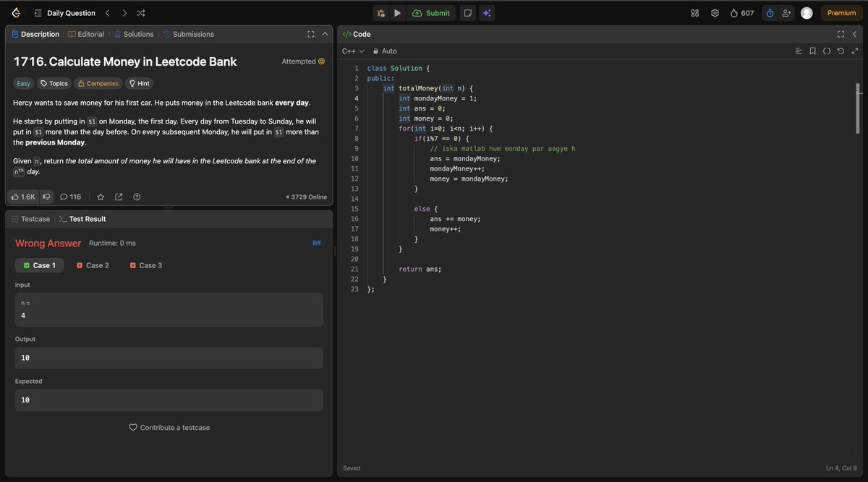Viewport: 868px width, 482px height.
Task: Click the input value 4 field
Action: pos(169,309)
